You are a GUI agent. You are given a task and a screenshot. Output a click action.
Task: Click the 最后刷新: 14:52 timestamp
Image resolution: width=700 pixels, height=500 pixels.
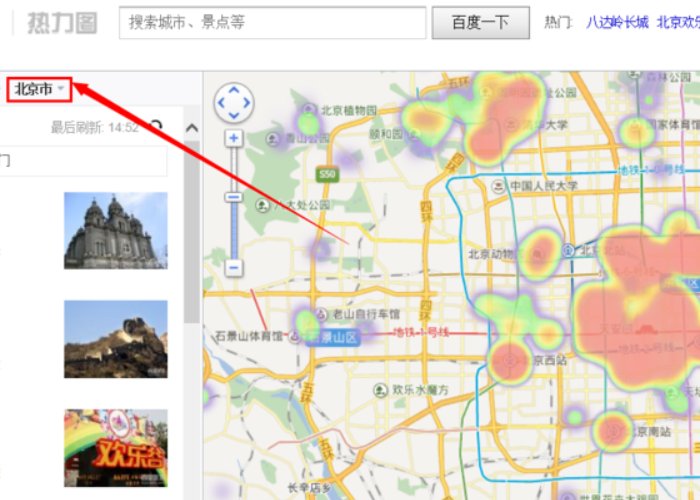coord(95,128)
